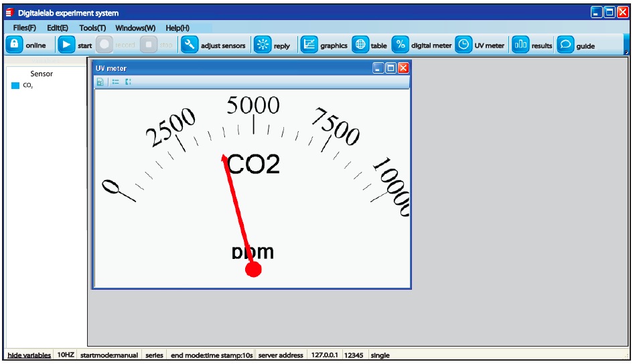This screenshot has width=635, height=364.
Task: Start the experiment with the play icon
Action: (x=66, y=45)
